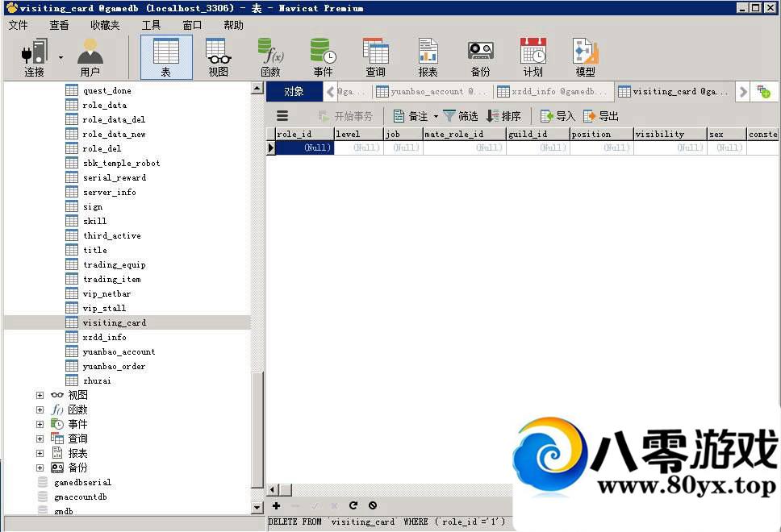Expand the 备份 tree node

40,468
